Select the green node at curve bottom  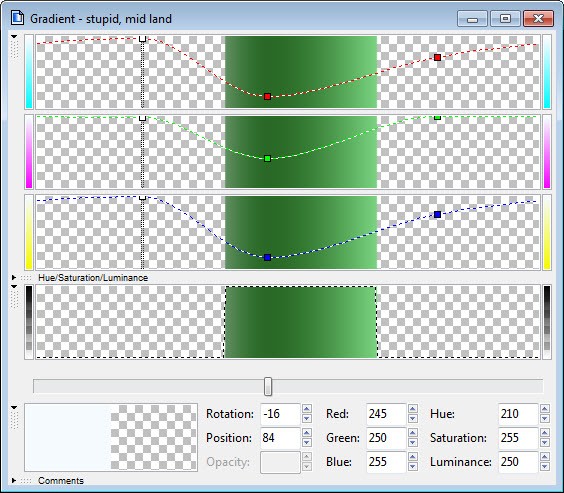coord(267,158)
